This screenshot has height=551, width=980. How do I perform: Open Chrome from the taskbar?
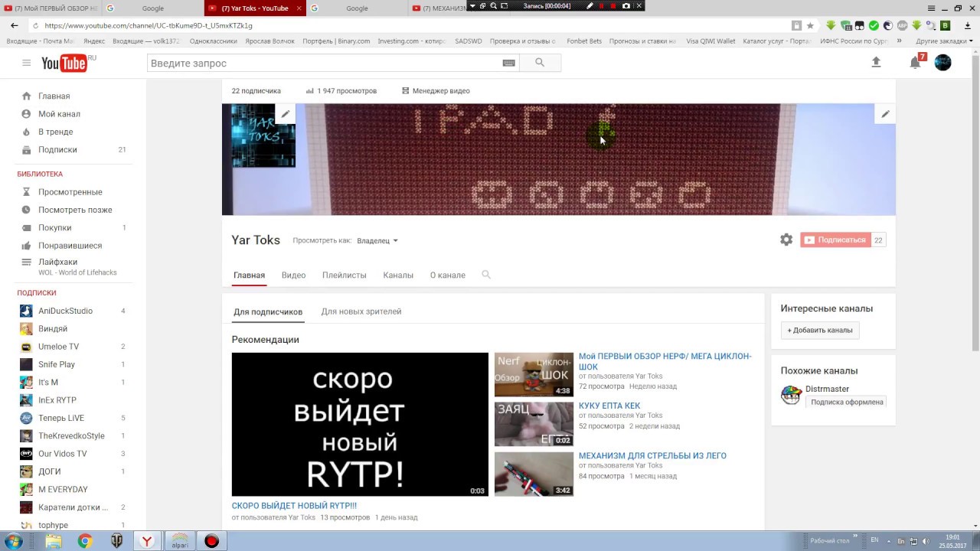[85, 541]
